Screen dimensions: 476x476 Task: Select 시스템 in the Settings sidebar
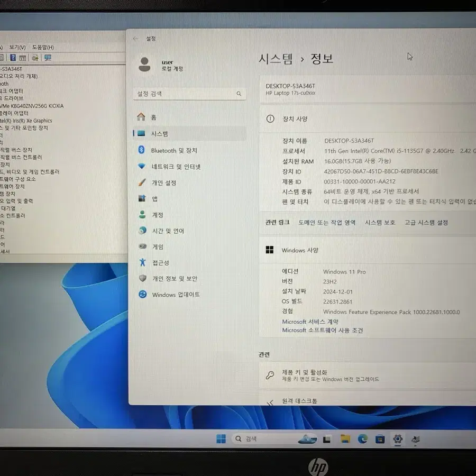click(x=189, y=134)
